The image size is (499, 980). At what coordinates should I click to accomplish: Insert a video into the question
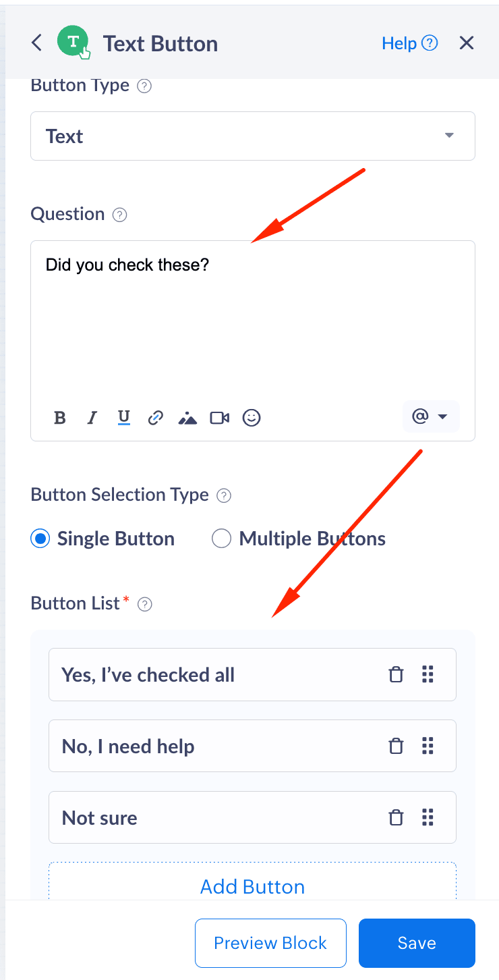pos(220,418)
